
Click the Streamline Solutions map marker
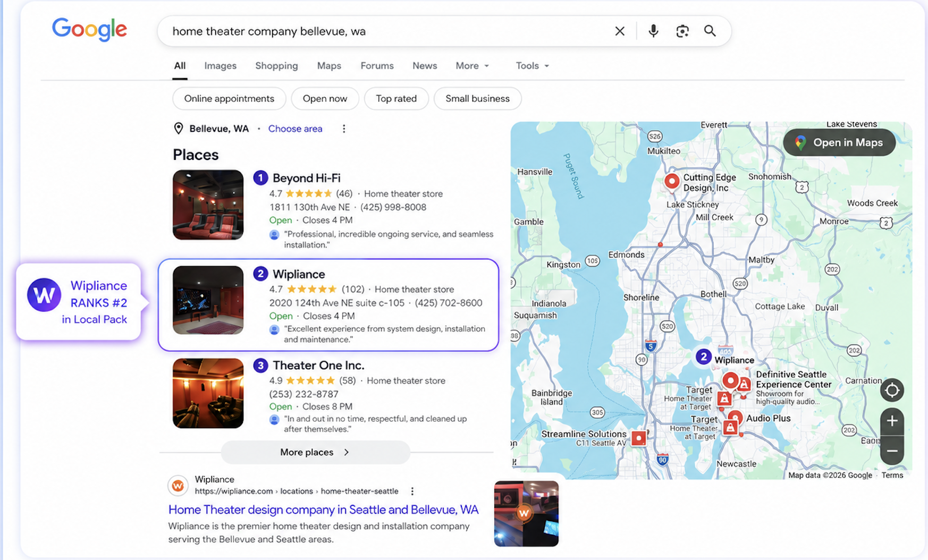coord(639,438)
